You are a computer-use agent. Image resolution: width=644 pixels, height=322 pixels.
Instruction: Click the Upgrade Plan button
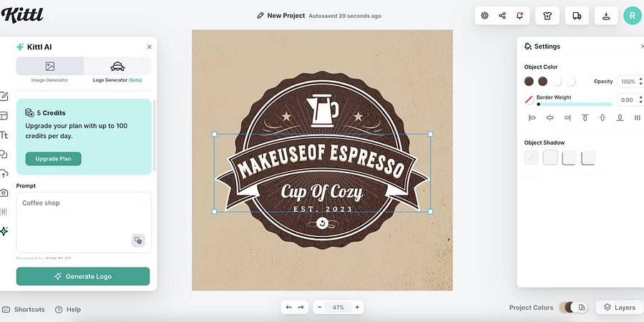click(54, 159)
